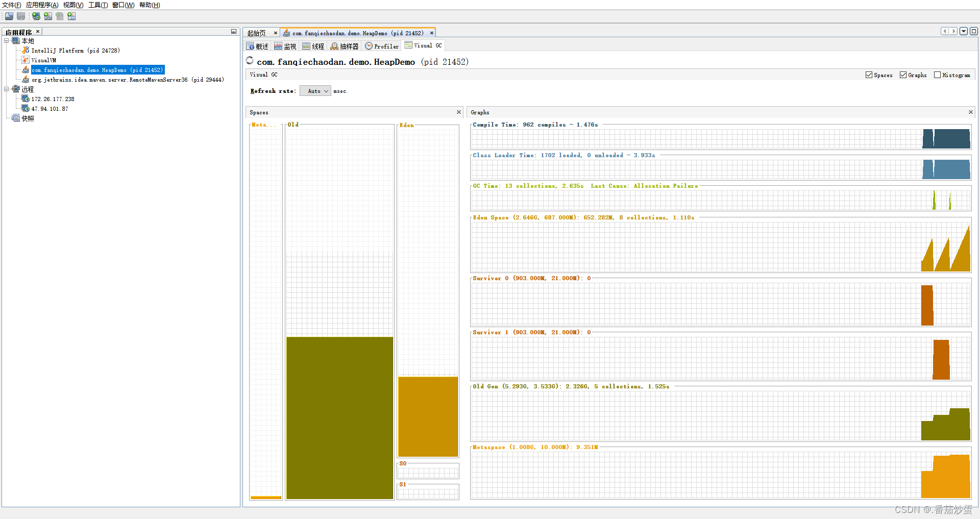Close the Spaces panel

point(459,112)
